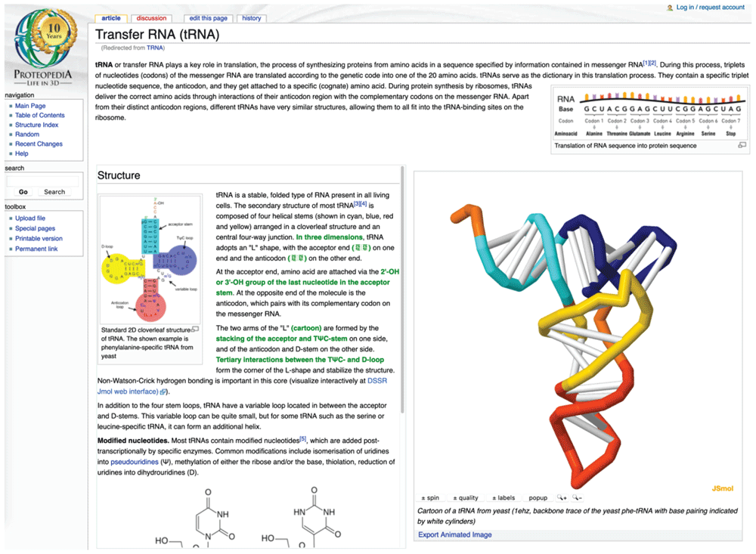The height and width of the screenshot is (554, 756).
Task: Open Printable version link
Action: (x=39, y=238)
